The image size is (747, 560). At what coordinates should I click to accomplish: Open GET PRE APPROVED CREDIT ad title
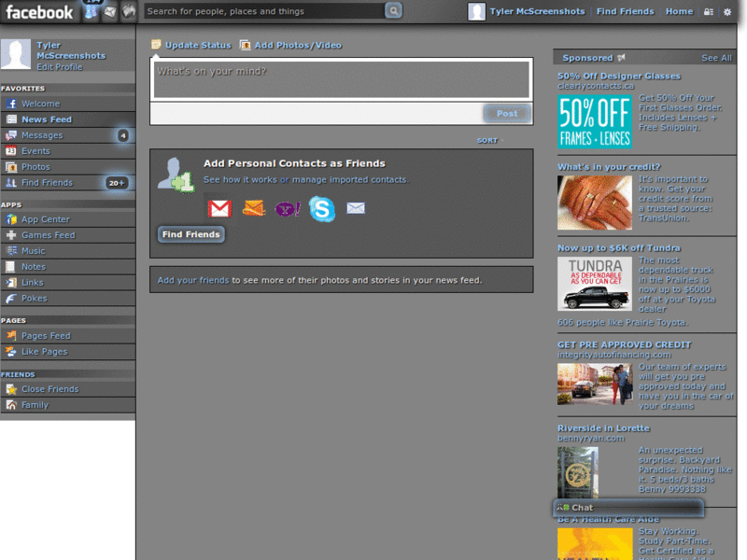(624, 344)
